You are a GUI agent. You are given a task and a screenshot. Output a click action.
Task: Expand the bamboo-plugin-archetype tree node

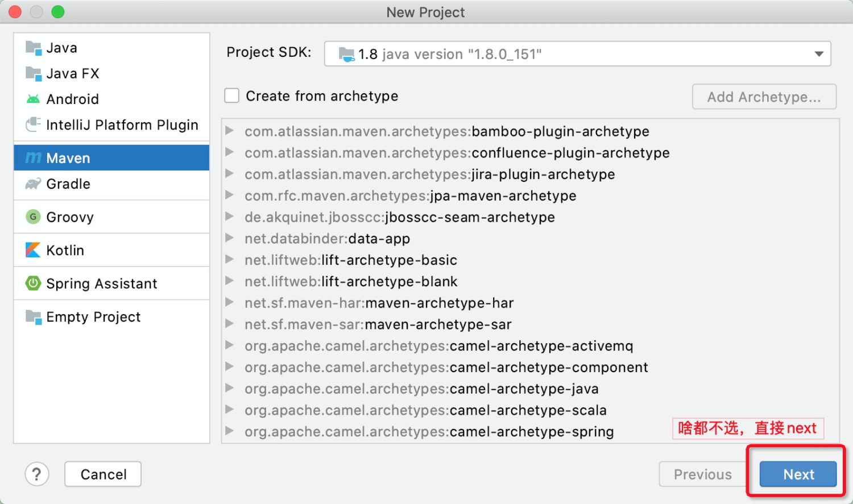(230, 131)
